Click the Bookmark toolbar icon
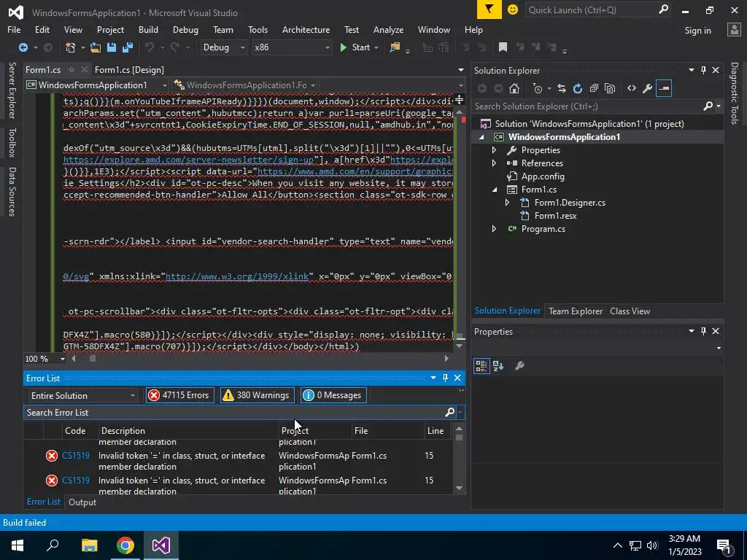747x560 pixels. pyautogui.click(x=503, y=47)
